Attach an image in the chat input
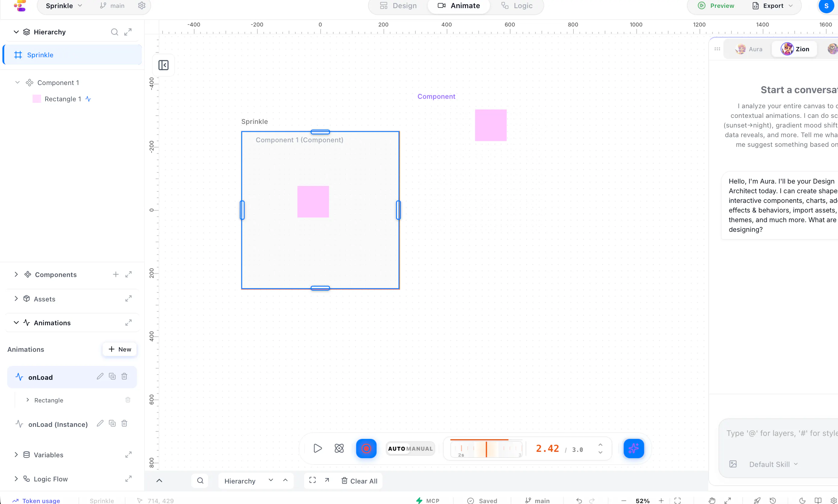This screenshot has width=838, height=504. click(733, 464)
